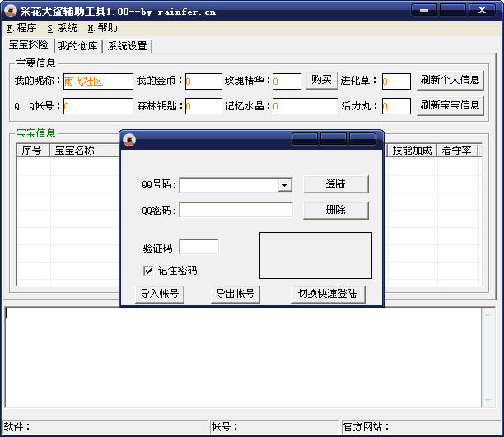The image size is (504, 437).
Task: Click the 删除 button
Action: point(335,210)
